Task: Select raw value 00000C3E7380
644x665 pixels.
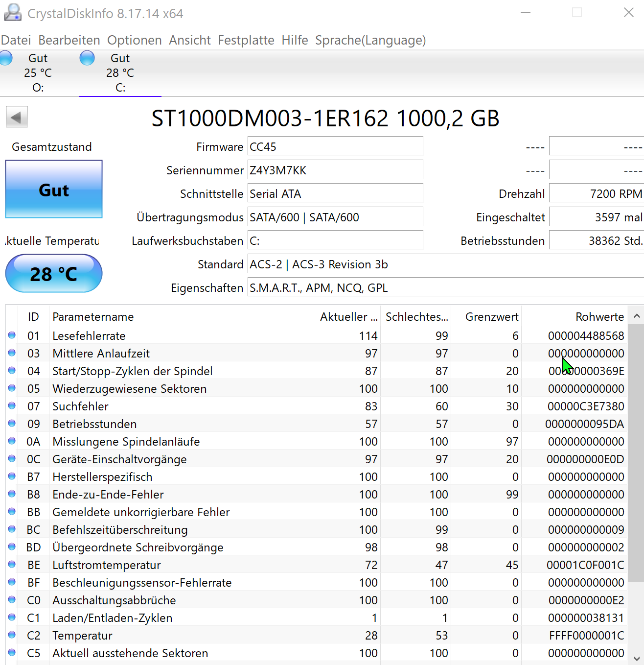Action: [x=586, y=406]
